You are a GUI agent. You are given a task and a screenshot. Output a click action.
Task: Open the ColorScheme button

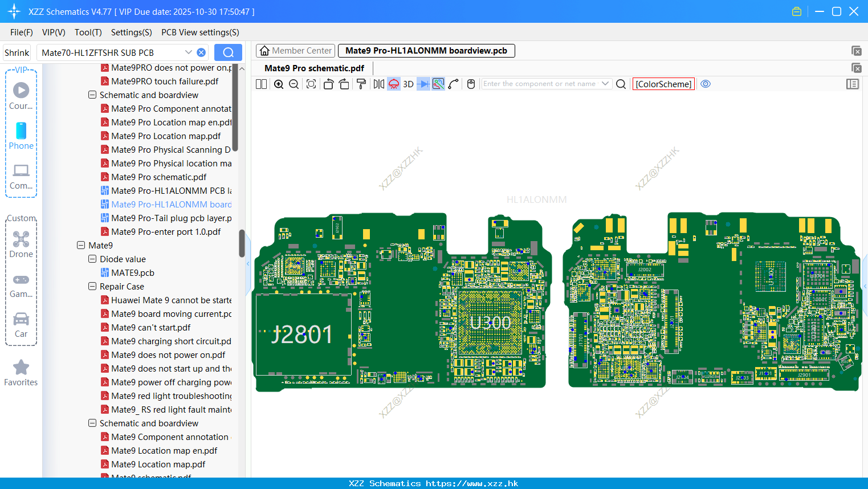[x=663, y=84]
